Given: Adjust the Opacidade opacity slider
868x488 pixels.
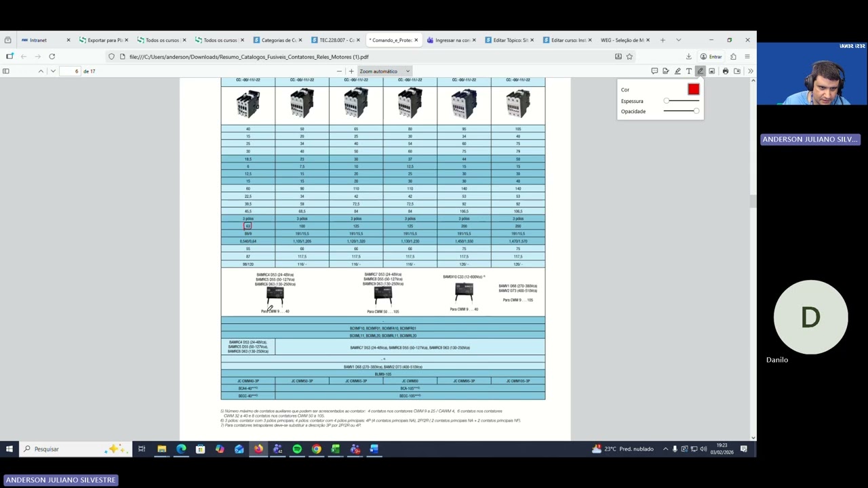Looking at the screenshot, I should click(682, 111).
